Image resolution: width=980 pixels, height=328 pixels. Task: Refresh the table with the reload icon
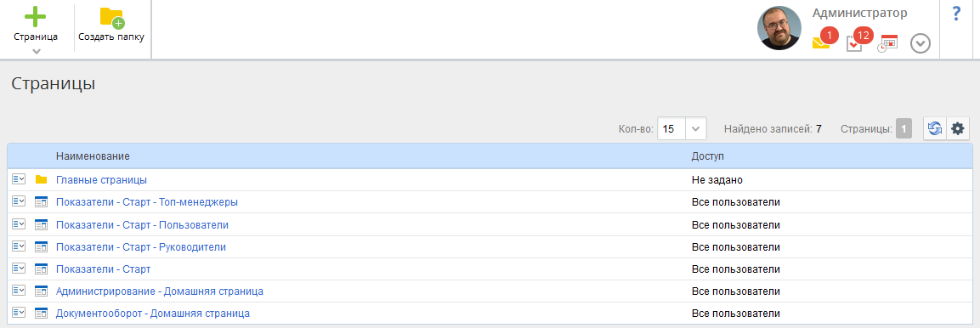(x=935, y=128)
